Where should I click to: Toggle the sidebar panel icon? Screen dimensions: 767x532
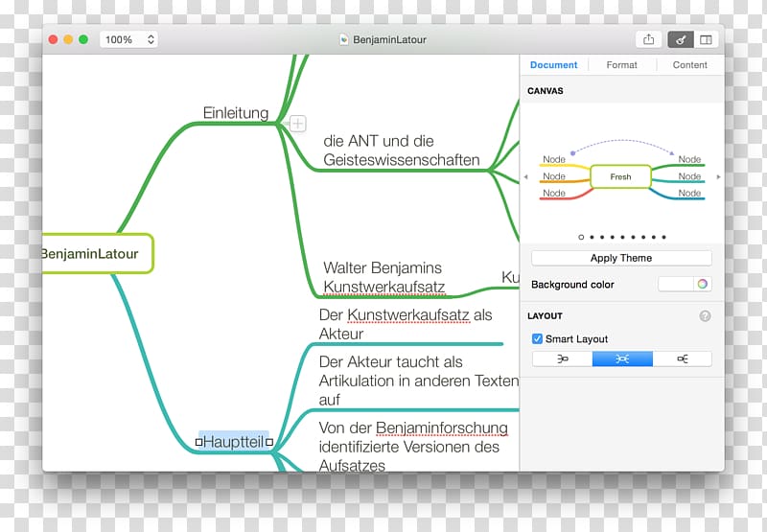click(706, 39)
